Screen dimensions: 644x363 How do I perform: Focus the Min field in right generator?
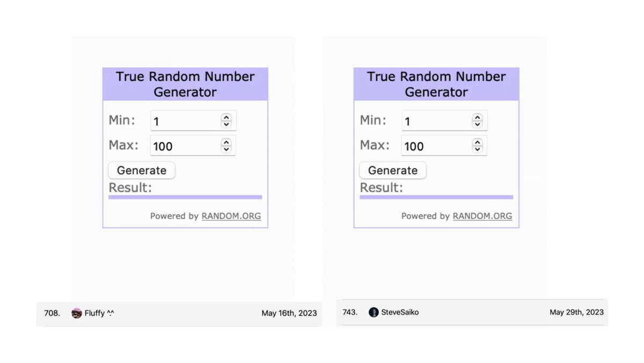click(x=437, y=121)
